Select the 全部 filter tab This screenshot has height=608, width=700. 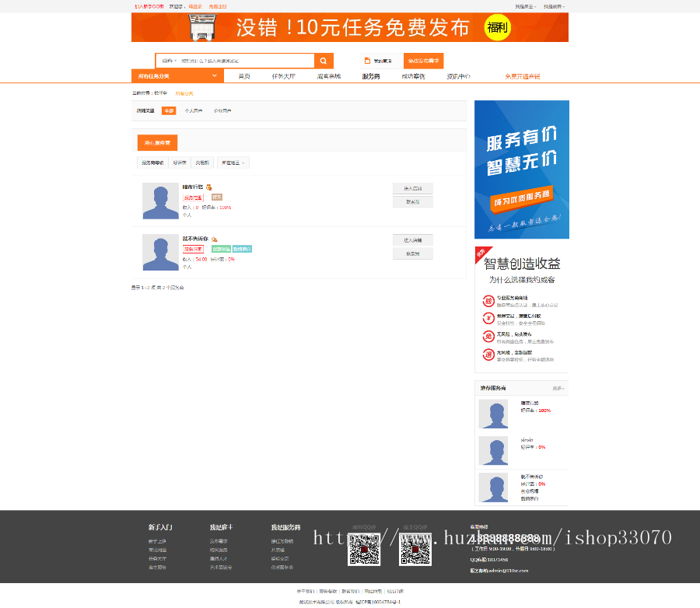[x=168, y=110]
